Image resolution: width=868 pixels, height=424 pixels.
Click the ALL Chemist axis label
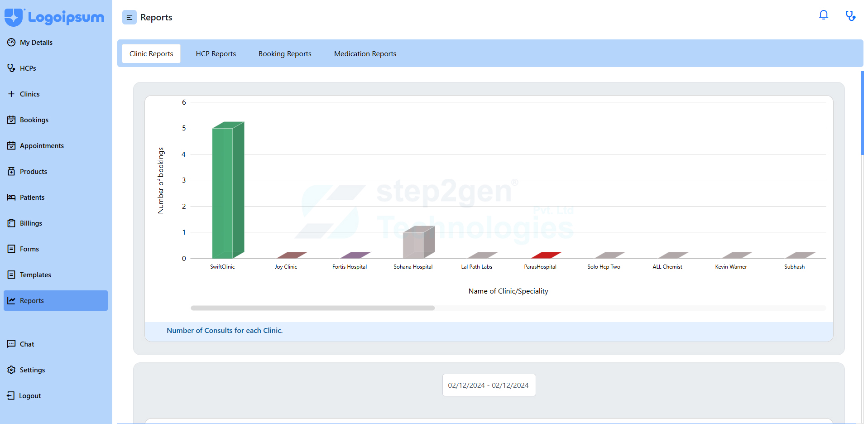[x=667, y=267]
